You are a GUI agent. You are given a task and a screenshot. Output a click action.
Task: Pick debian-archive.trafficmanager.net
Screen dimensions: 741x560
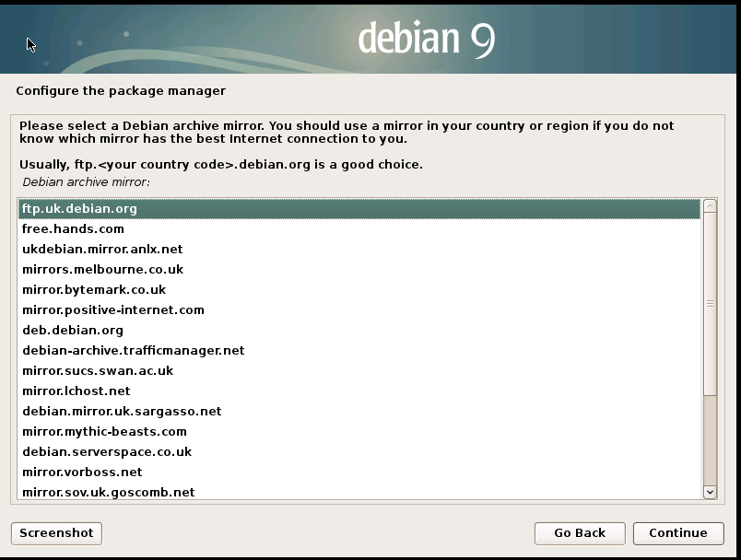click(x=359, y=351)
